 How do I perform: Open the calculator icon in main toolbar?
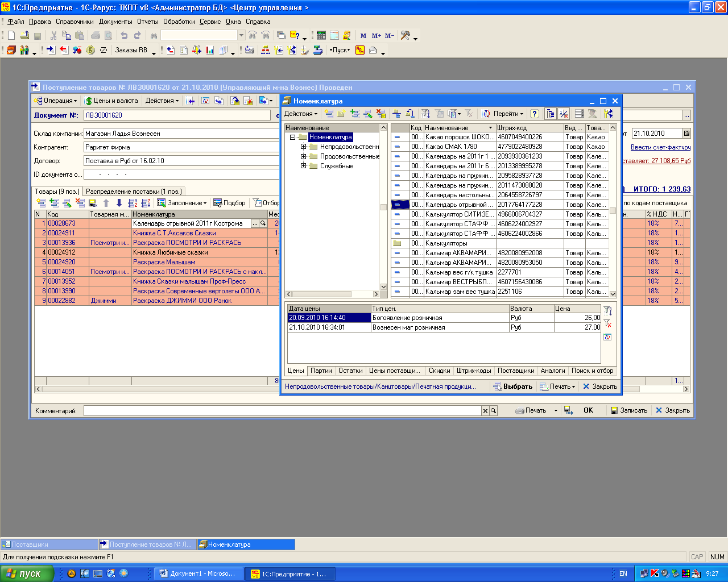[x=321, y=35]
